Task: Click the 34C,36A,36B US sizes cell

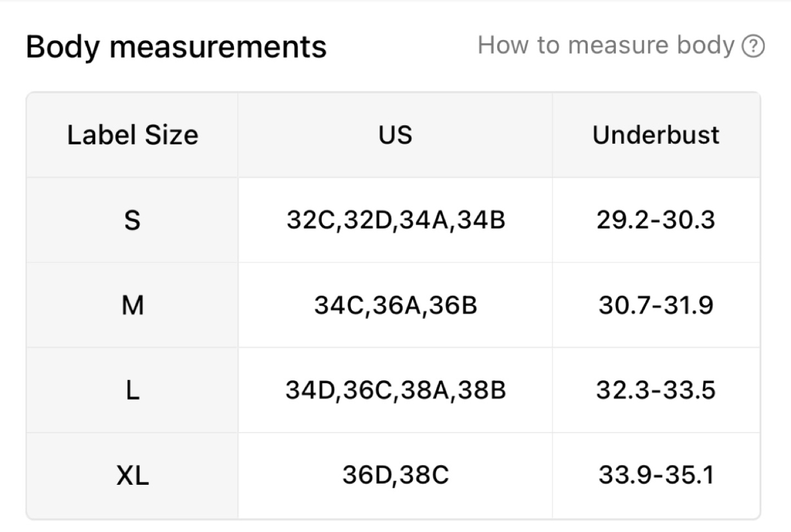Action: click(396, 305)
